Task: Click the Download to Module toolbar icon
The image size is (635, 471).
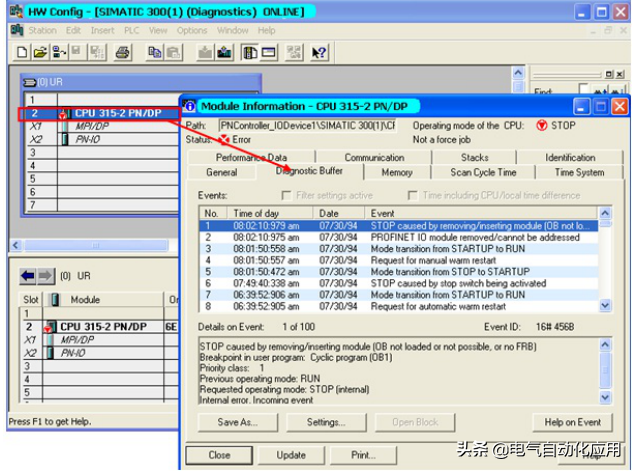Action: [206, 52]
